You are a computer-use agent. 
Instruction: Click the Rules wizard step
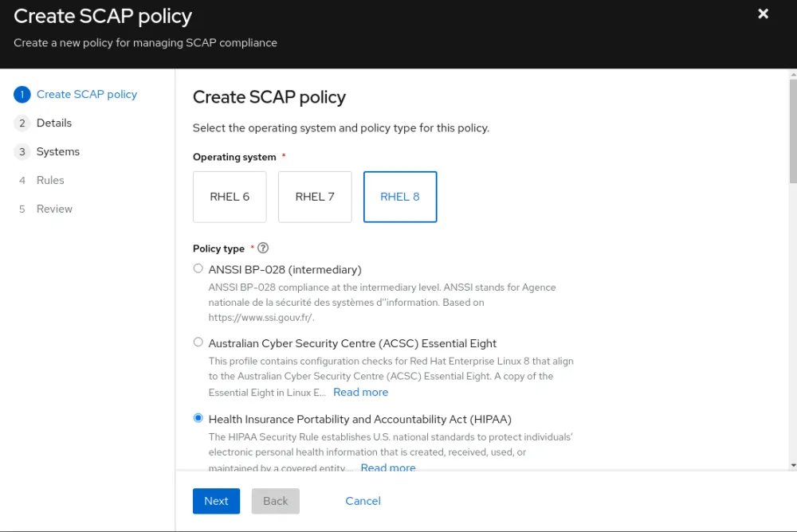coord(49,180)
